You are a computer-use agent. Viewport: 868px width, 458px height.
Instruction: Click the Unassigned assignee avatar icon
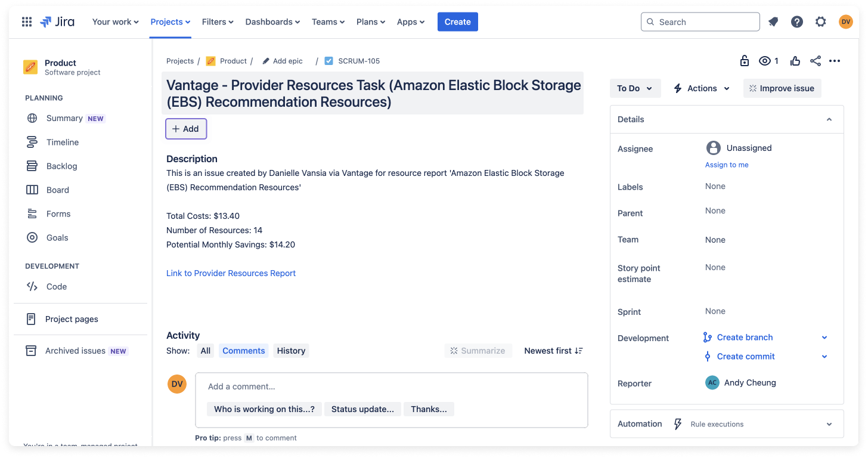pyautogui.click(x=713, y=148)
